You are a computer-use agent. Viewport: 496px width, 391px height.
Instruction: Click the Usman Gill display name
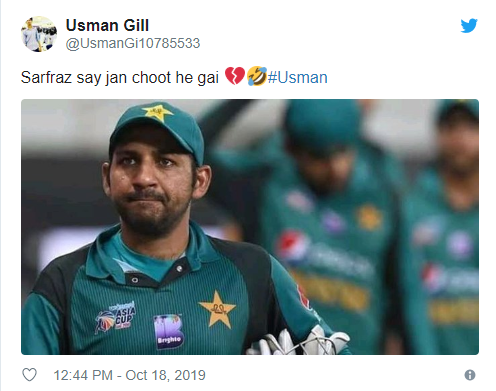pos(107,26)
